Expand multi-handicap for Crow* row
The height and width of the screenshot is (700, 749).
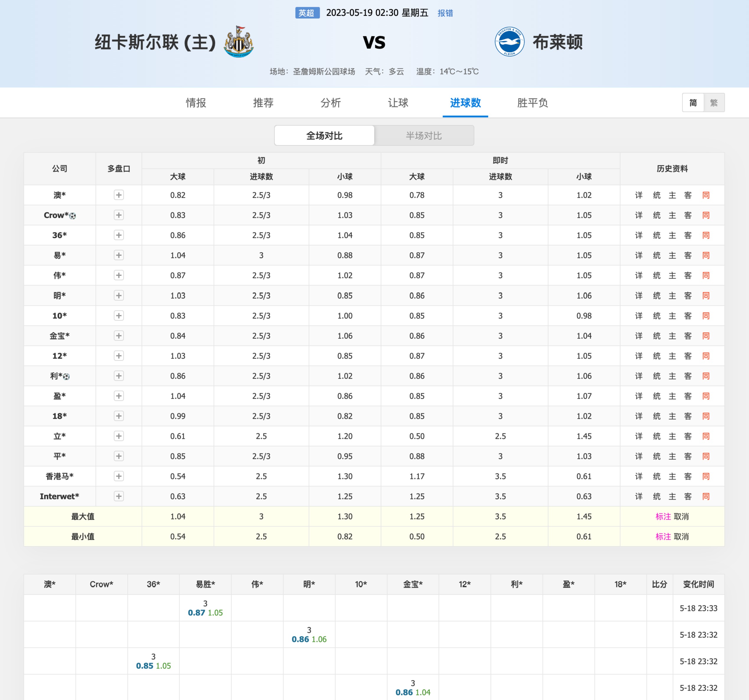point(119,215)
